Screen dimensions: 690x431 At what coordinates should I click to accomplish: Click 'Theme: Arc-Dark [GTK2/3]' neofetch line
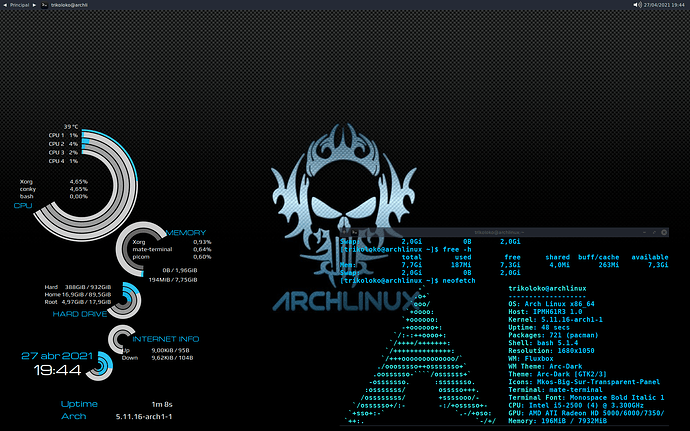coord(558,374)
